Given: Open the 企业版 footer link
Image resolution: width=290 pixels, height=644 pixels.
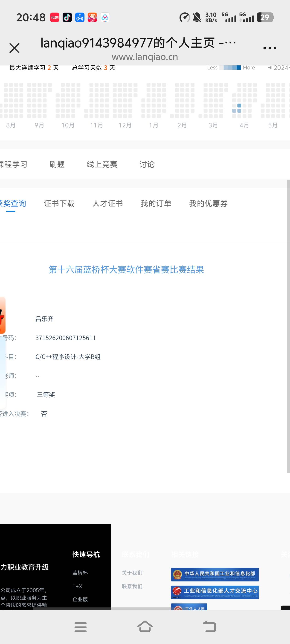Looking at the screenshot, I should coord(80,599).
